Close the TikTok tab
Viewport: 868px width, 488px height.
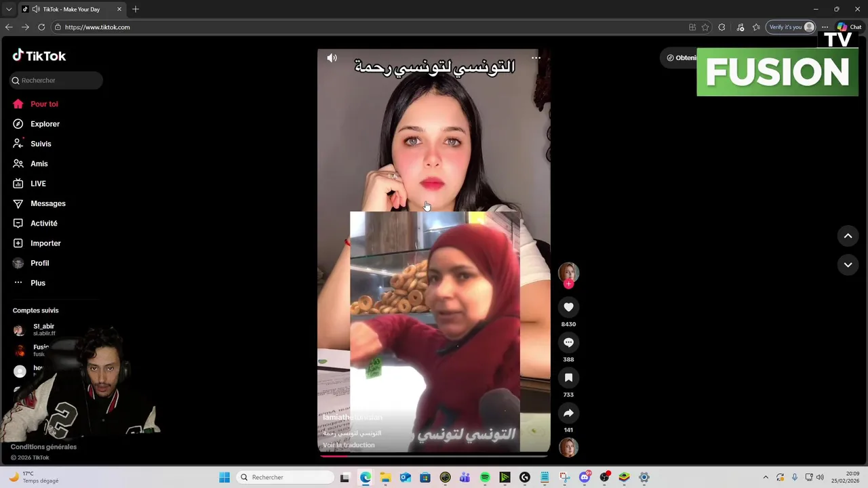(x=119, y=9)
